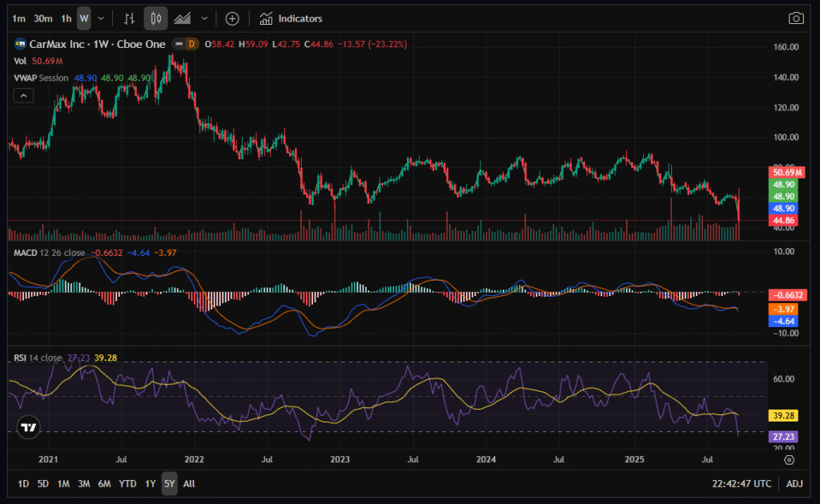Expand the time interval dropdown arrow

[x=100, y=18]
